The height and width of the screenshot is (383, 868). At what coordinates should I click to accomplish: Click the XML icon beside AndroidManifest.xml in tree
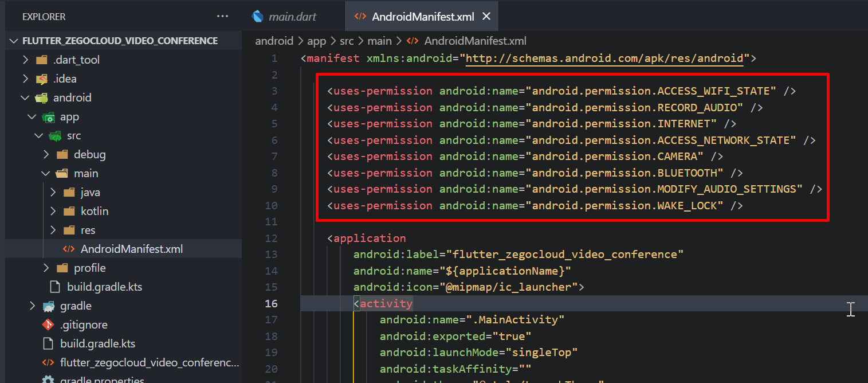[x=69, y=249]
